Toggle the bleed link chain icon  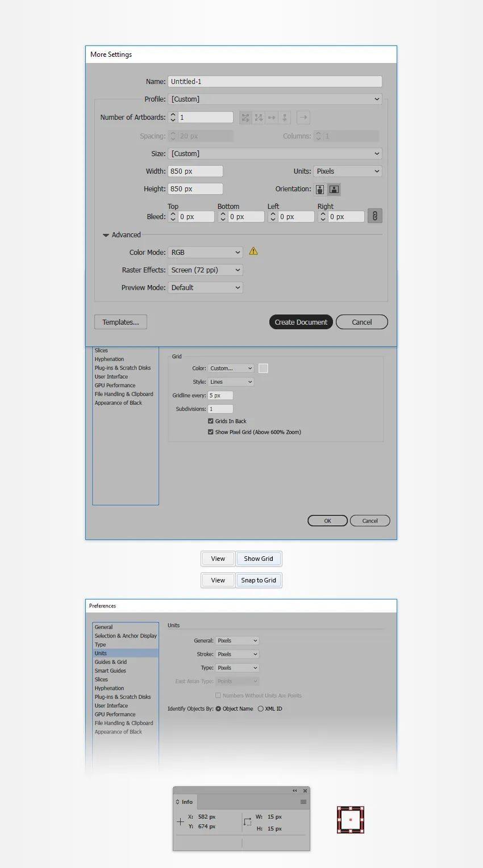pyautogui.click(x=374, y=216)
